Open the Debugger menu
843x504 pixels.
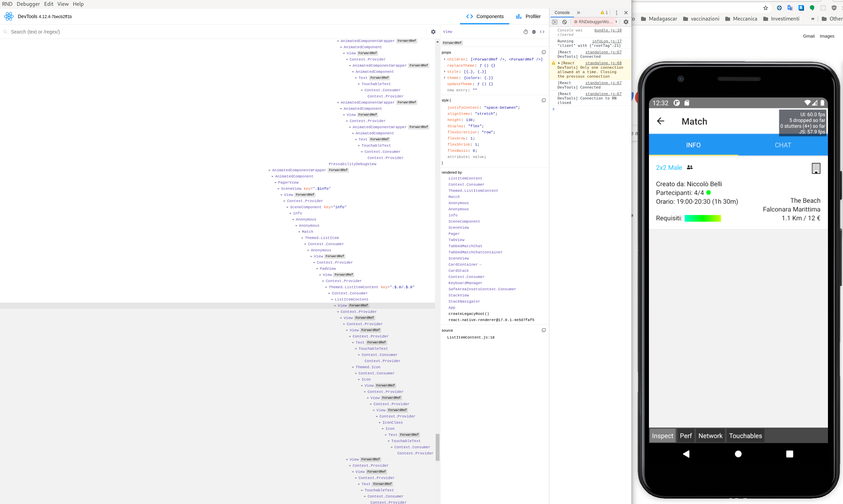[28, 4]
